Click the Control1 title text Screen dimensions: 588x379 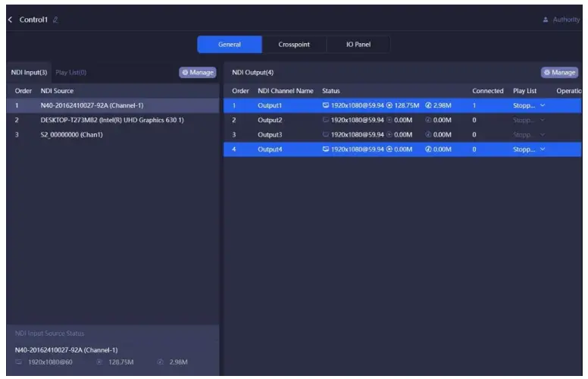click(x=33, y=20)
